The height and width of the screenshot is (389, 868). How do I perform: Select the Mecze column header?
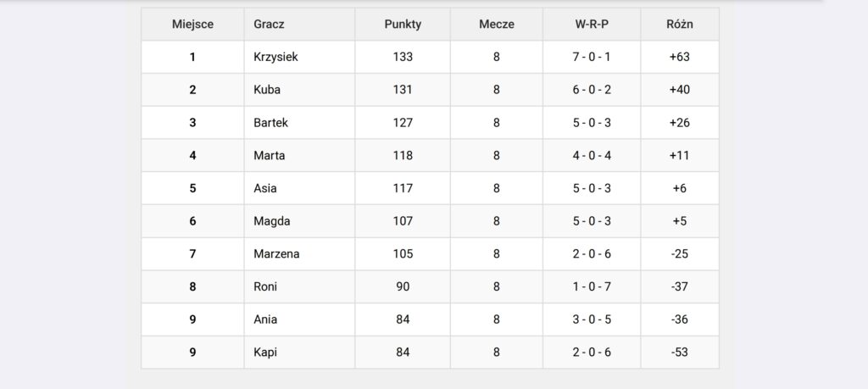tap(496, 25)
